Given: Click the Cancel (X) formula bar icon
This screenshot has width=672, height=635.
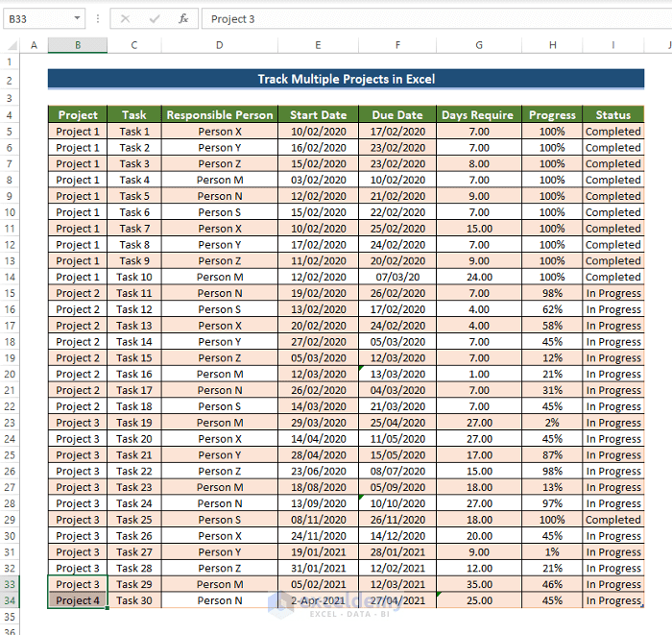Looking at the screenshot, I should 125,19.
